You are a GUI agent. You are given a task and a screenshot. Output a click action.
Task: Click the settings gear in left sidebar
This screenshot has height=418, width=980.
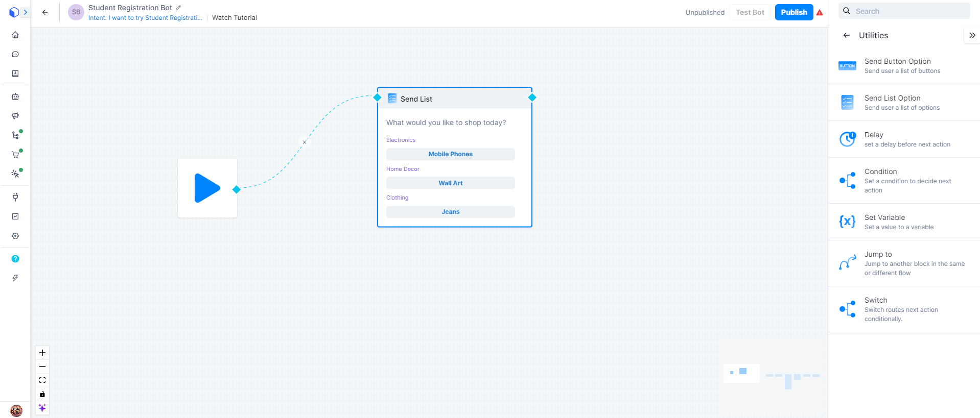15,236
